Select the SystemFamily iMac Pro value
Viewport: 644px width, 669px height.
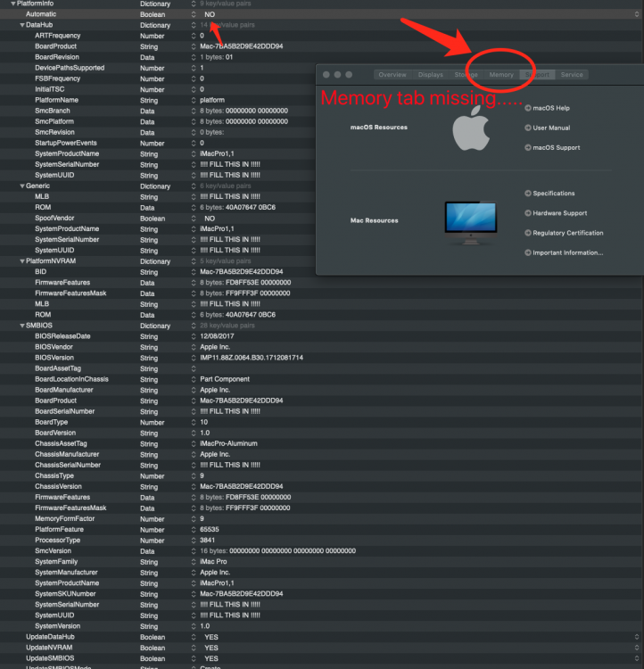point(213,561)
